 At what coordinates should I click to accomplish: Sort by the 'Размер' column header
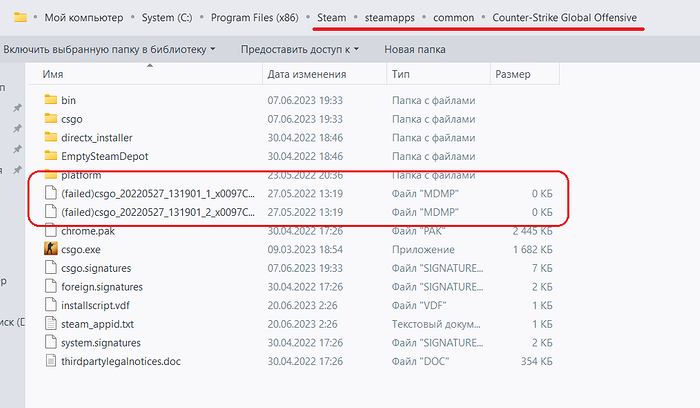click(x=525, y=74)
